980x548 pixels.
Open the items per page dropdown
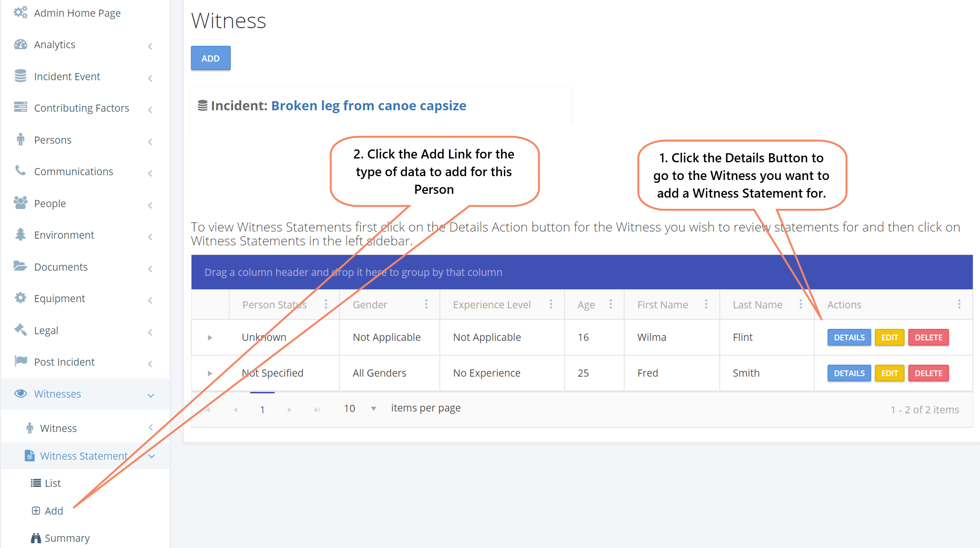pos(373,409)
